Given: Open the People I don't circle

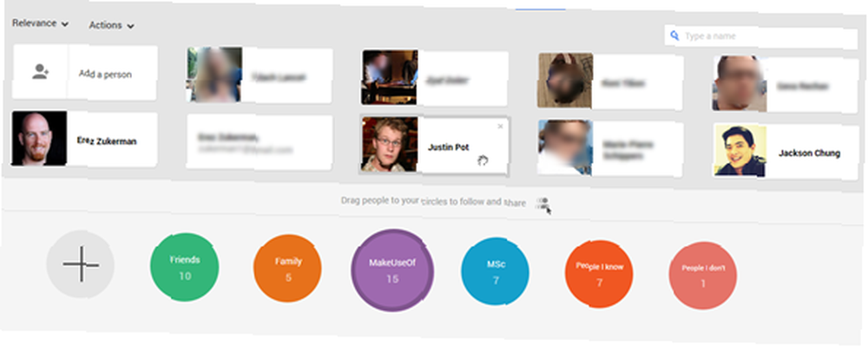Looking at the screenshot, I should point(702,276).
